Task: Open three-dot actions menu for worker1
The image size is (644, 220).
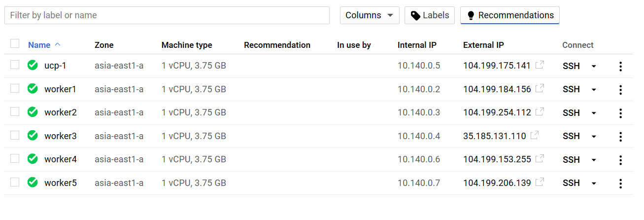Action: click(x=620, y=89)
